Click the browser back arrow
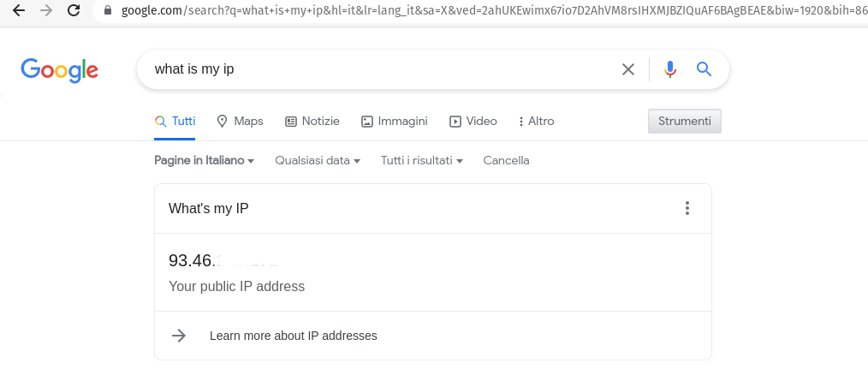 pyautogui.click(x=19, y=10)
